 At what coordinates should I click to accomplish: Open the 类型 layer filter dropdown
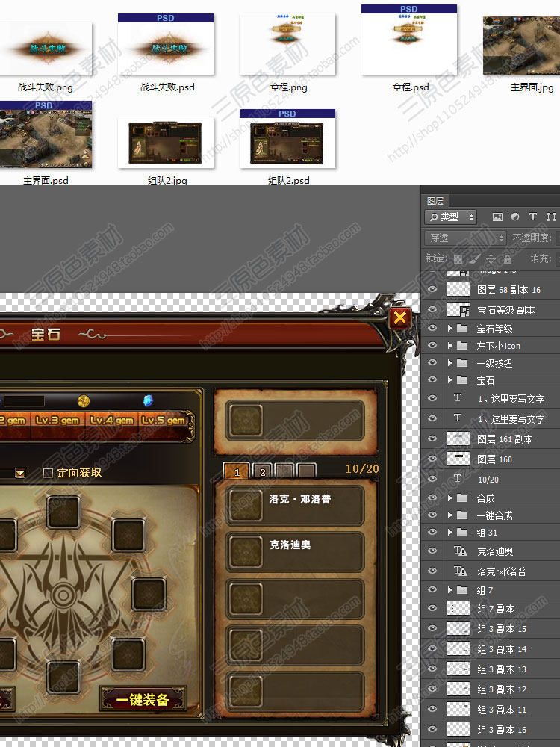click(450, 217)
